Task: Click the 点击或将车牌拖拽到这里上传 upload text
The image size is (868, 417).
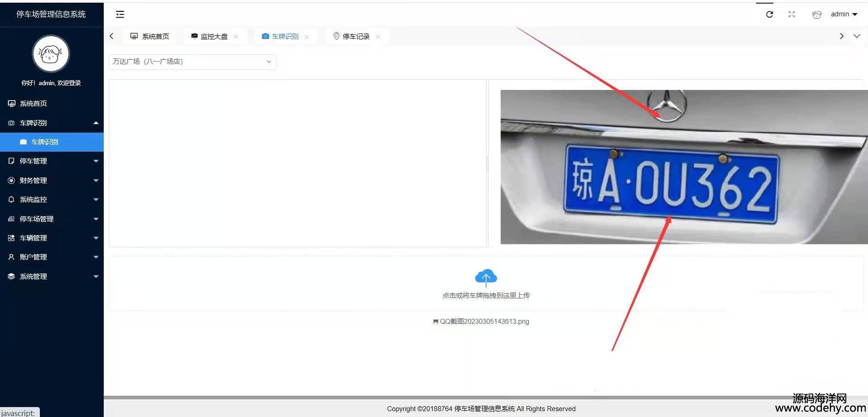Action: pyautogui.click(x=486, y=296)
